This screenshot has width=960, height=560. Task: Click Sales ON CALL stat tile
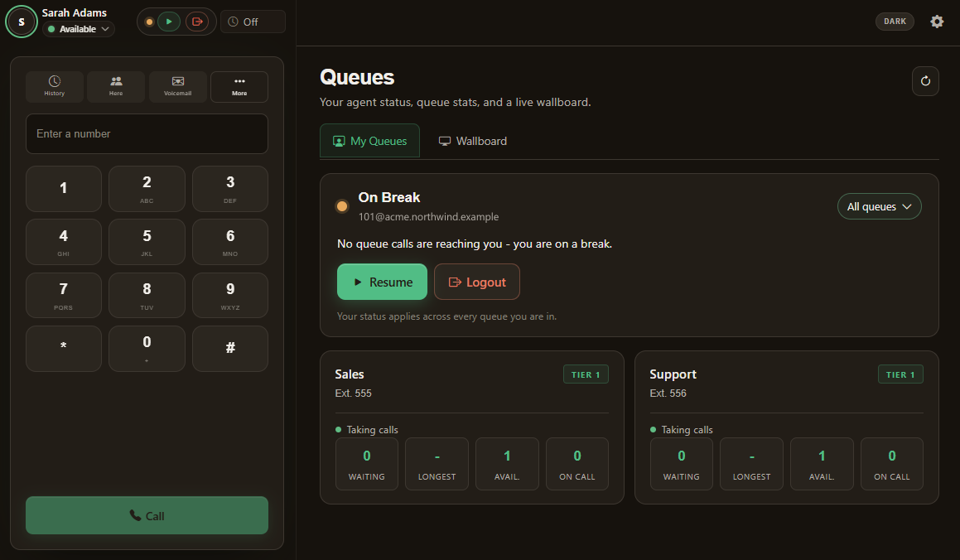click(577, 464)
